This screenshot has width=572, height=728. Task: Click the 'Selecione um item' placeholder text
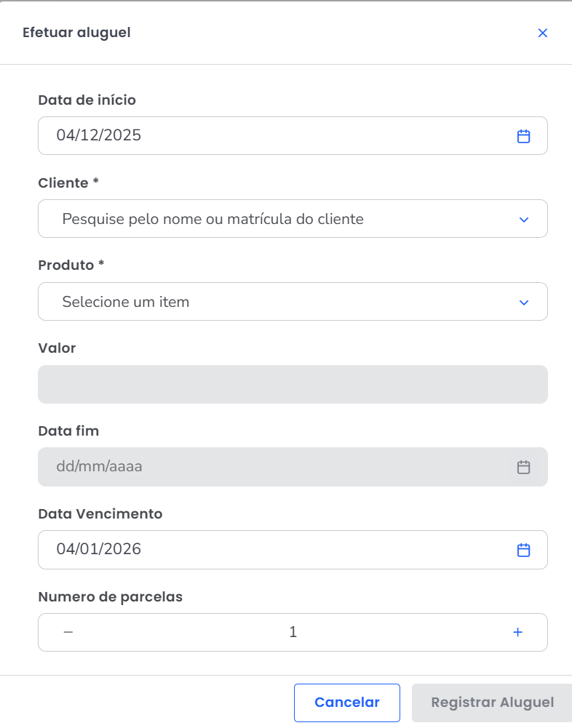(x=126, y=302)
